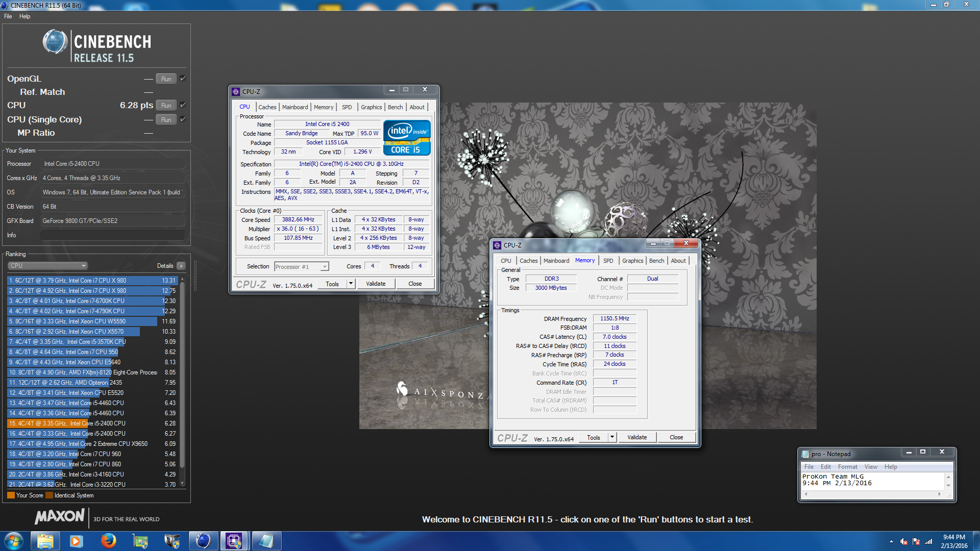Click Validate in first CPU-Z window

coord(376,284)
